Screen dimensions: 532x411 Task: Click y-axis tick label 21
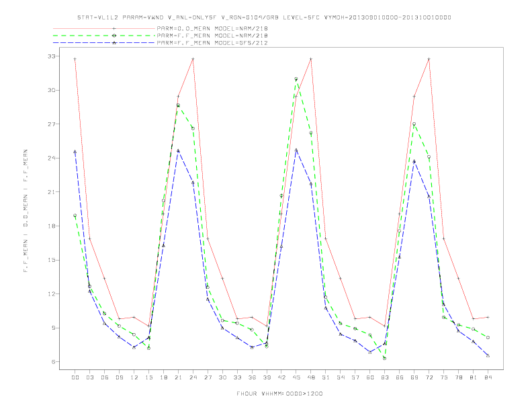point(52,192)
